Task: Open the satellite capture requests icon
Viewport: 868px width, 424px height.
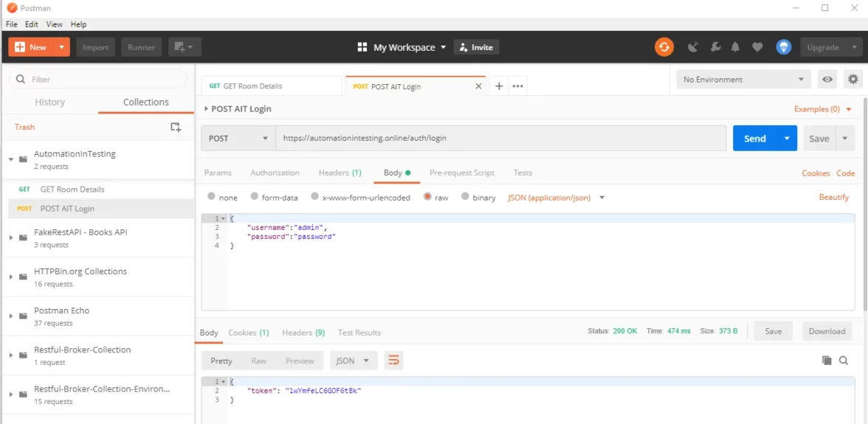Action: 692,47
